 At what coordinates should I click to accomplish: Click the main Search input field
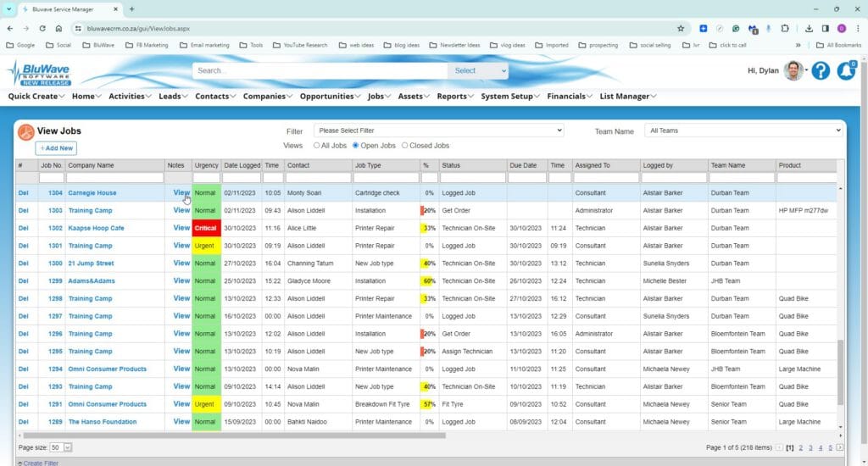pos(320,71)
